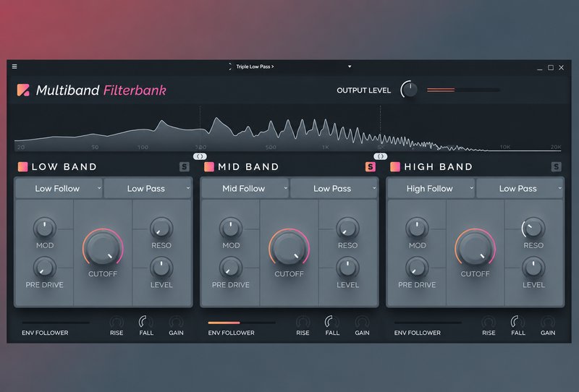Click the low-mid crossover handle

pos(200,156)
